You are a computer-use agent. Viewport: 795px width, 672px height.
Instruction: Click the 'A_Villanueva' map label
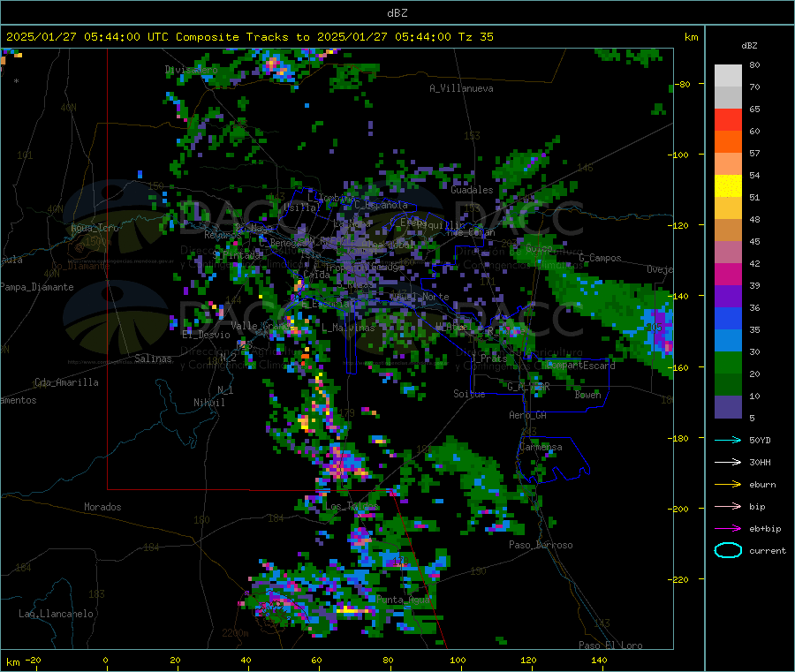click(x=461, y=88)
